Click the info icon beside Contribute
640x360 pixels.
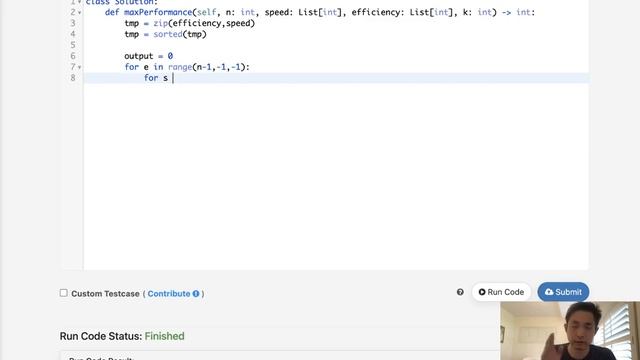[x=196, y=293]
